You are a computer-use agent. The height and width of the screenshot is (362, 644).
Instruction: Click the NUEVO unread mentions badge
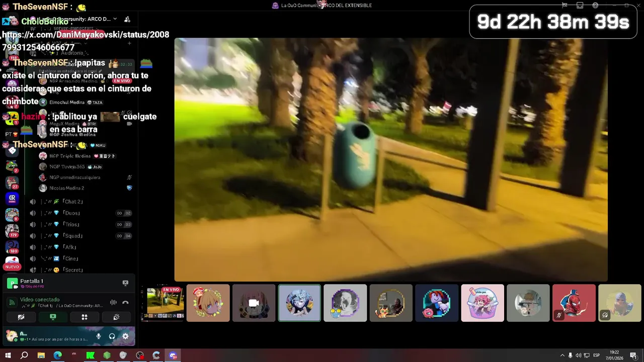point(12,266)
